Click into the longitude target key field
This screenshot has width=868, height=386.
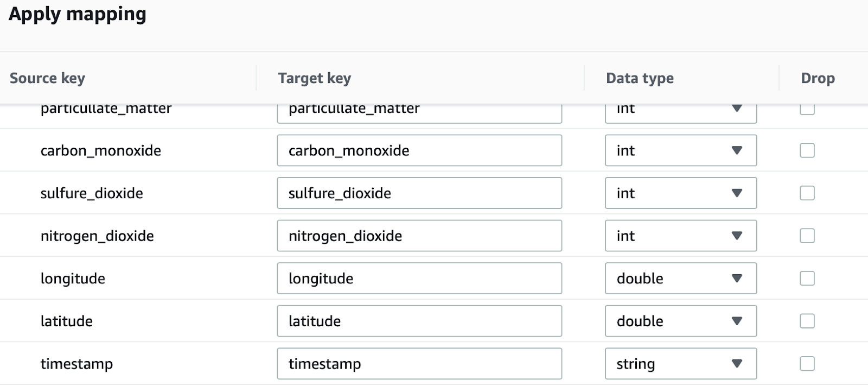click(x=419, y=279)
